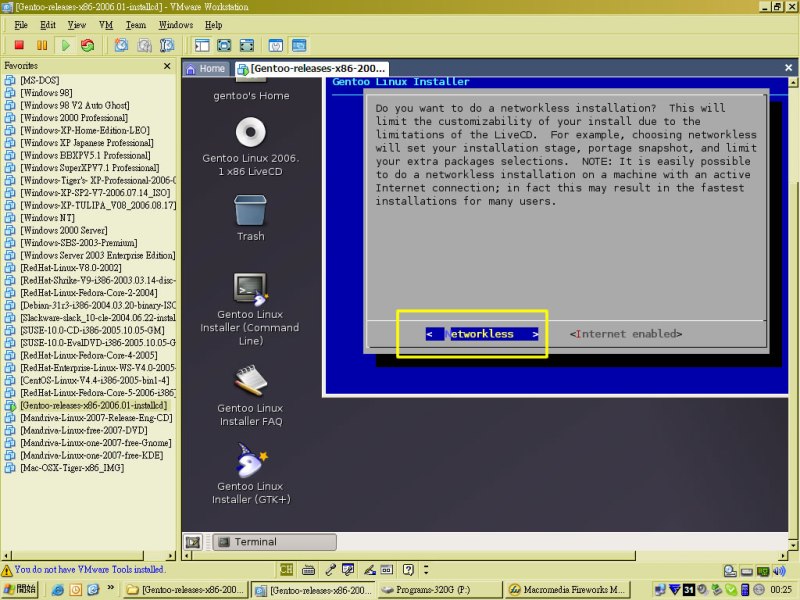Open the View menu
The image size is (800, 600).
coord(77,25)
